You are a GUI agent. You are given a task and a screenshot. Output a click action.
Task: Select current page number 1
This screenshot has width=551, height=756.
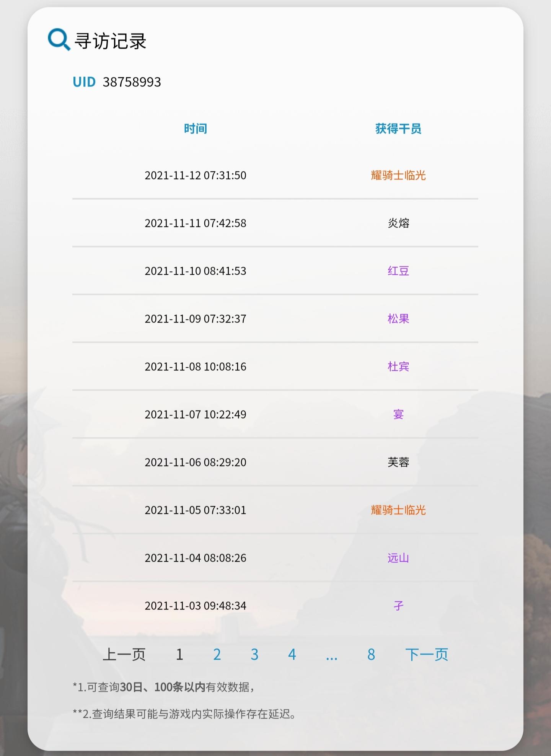179,654
